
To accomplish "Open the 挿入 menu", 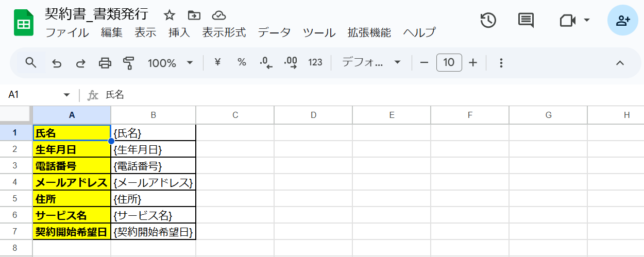I will pos(179,33).
